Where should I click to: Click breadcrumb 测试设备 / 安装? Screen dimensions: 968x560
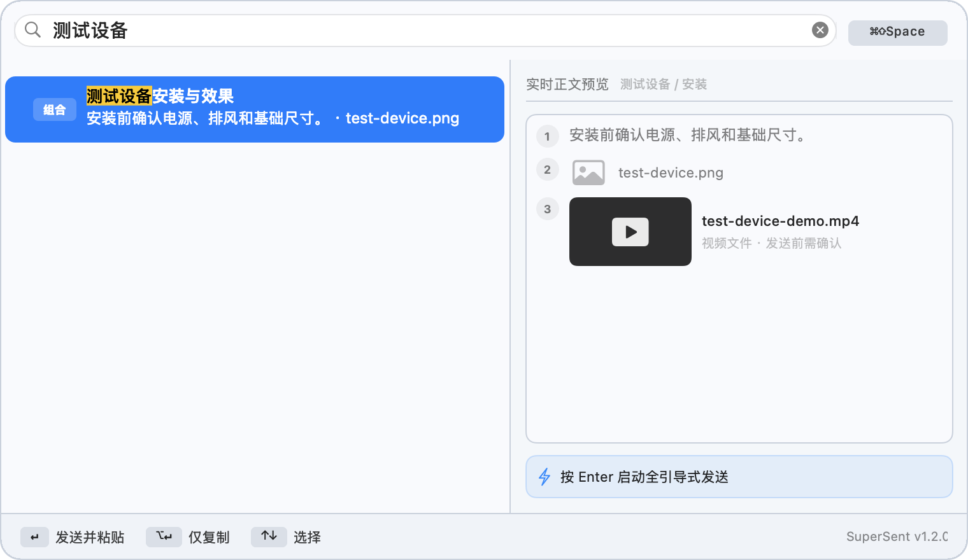[663, 84]
